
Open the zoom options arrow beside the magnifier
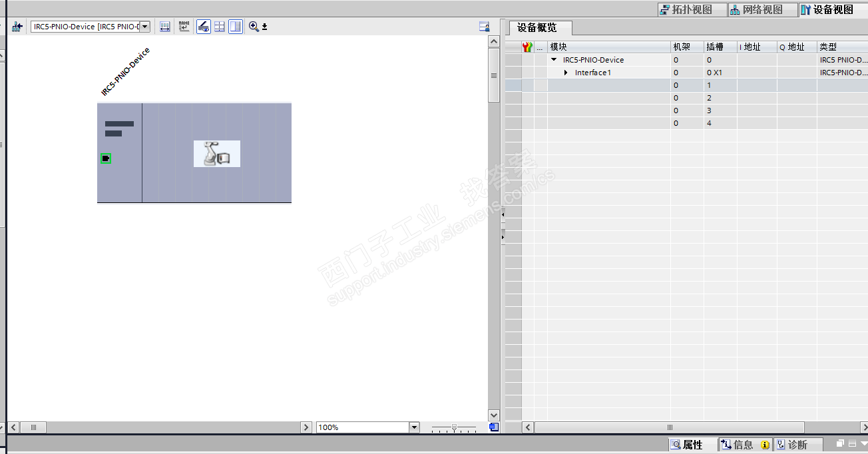(x=264, y=27)
